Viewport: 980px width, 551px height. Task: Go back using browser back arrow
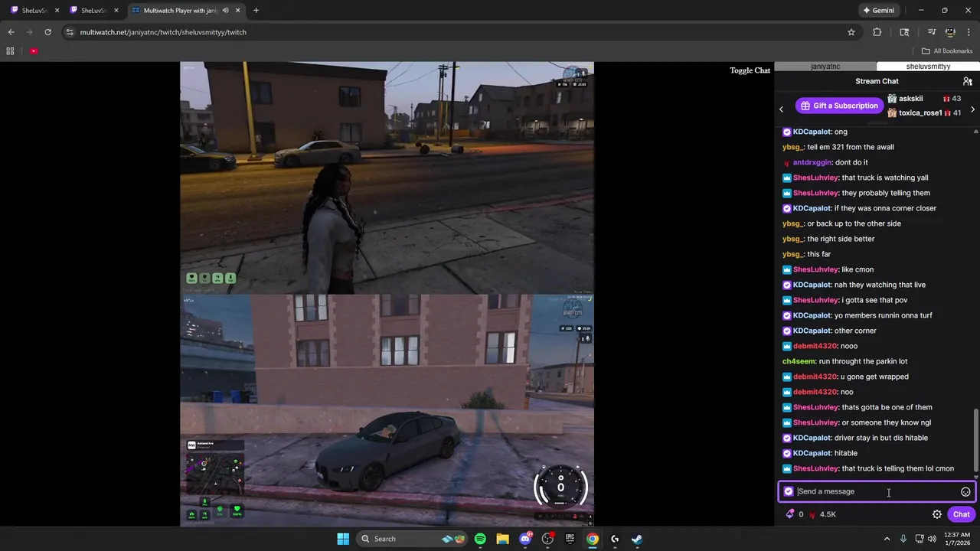(11, 32)
